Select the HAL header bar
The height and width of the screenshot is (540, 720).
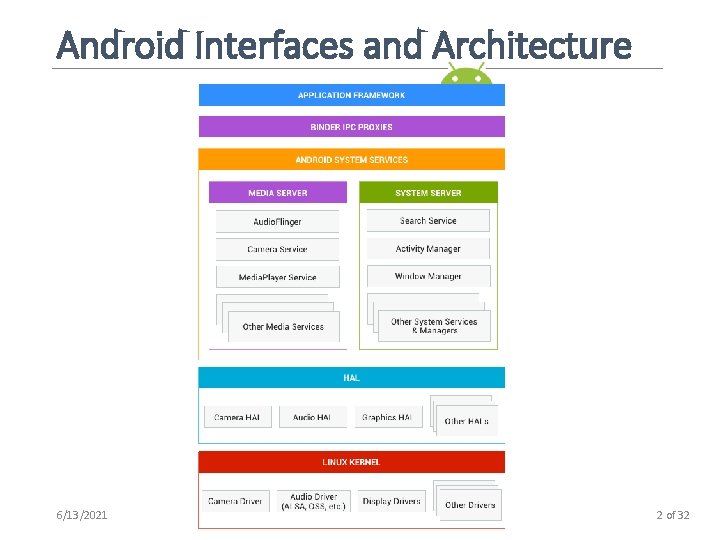click(352, 377)
